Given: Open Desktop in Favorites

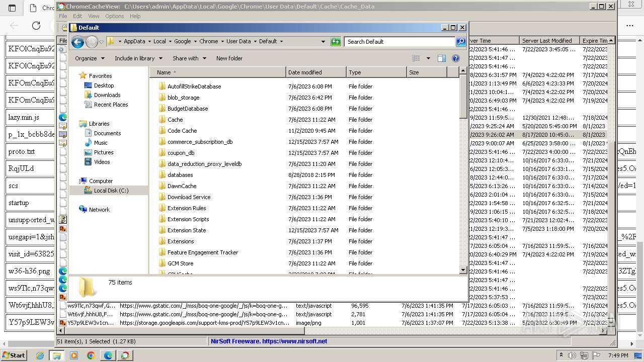Looking at the screenshot, I should tap(104, 85).
